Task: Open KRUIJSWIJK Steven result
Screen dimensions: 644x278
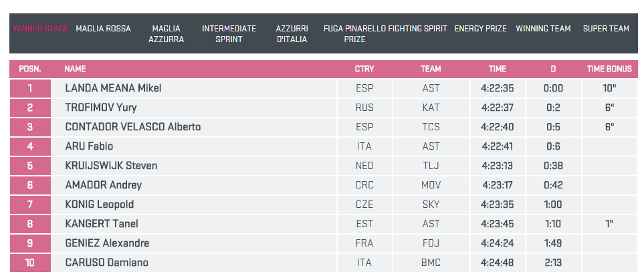Action: tap(111, 166)
